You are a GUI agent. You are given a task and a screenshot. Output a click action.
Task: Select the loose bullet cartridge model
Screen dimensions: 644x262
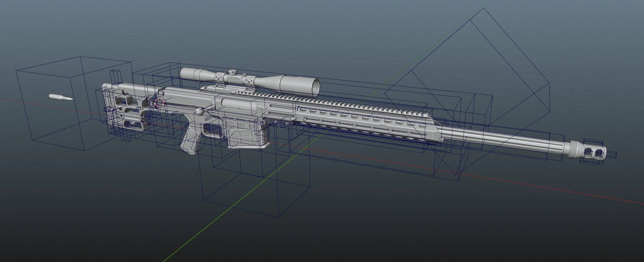[x=60, y=97]
